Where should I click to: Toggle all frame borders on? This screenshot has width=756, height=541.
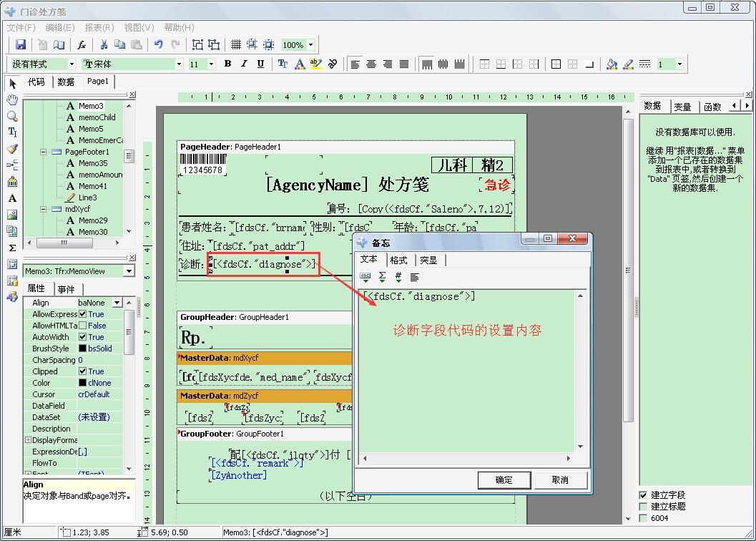tap(556, 64)
